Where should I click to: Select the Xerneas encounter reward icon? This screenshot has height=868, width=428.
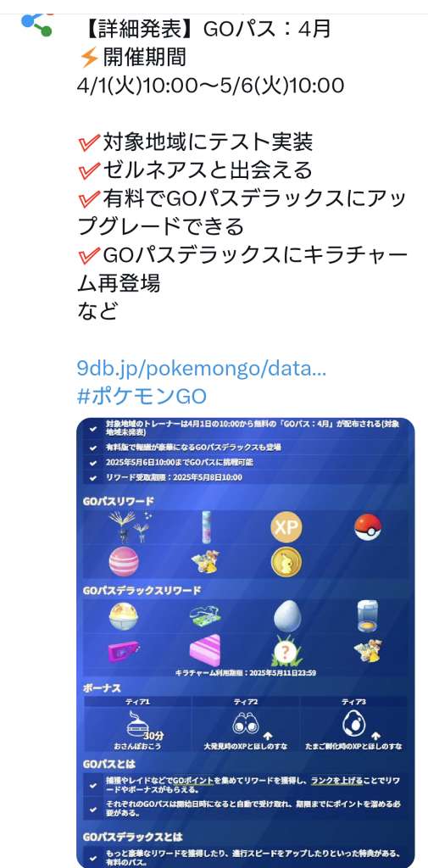click(129, 526)
